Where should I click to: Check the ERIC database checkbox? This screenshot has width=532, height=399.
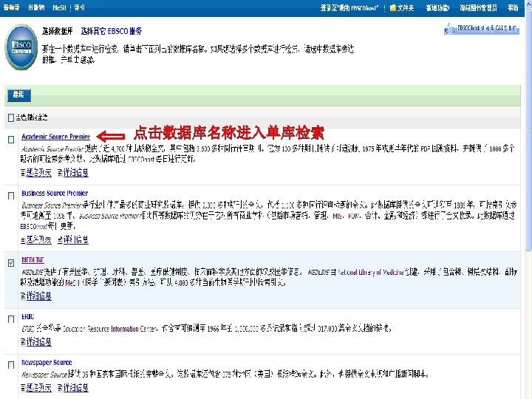click(x=11, y=319)
